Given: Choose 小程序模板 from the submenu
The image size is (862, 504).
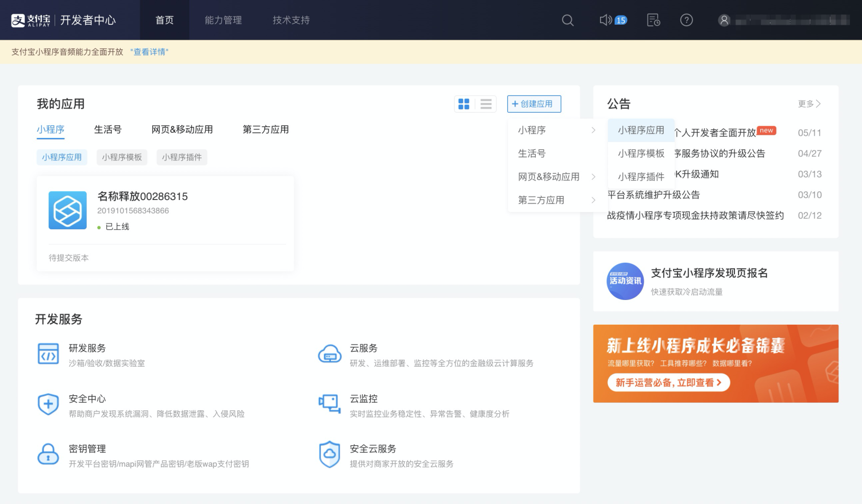Looking at the screenshot, I should coord(641,153).
